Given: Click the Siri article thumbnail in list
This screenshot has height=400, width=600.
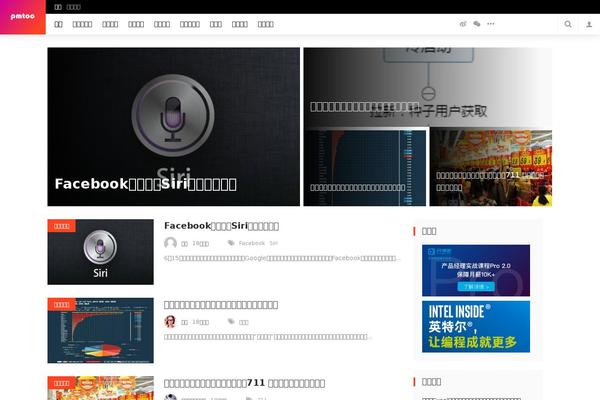Looking at the screenshot, I should [x=101, y=252].
